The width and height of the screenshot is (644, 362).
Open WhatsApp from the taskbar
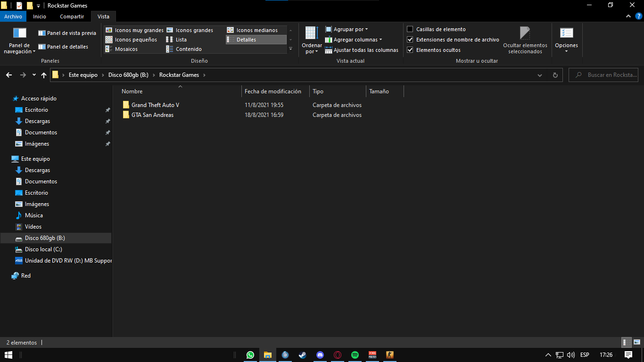point(250,355)
